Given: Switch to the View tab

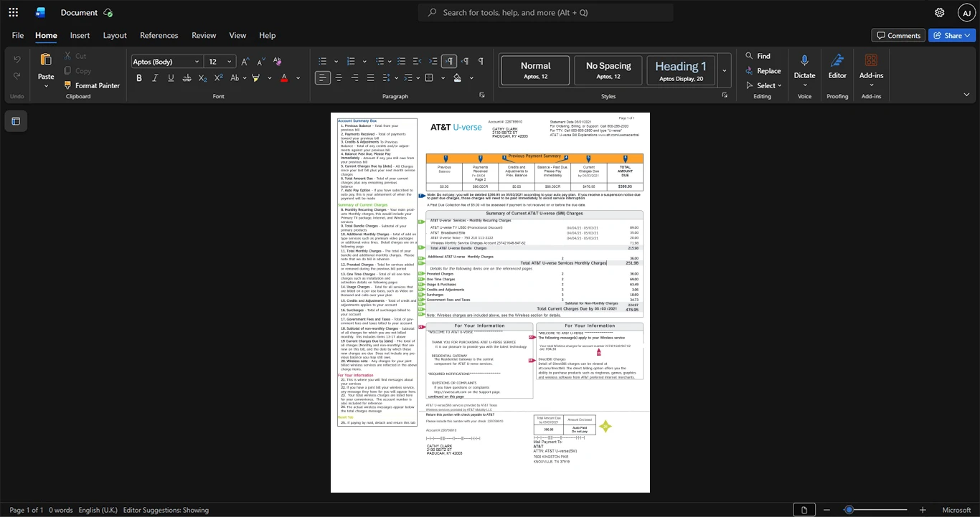Looking at the screenshot, I should (x=237, y=35).
